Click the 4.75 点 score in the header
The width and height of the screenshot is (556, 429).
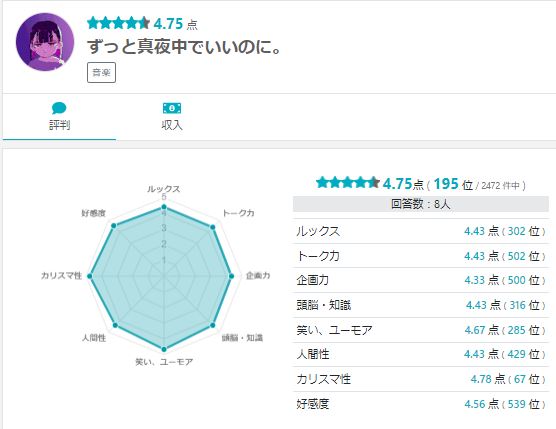[176, 24]
